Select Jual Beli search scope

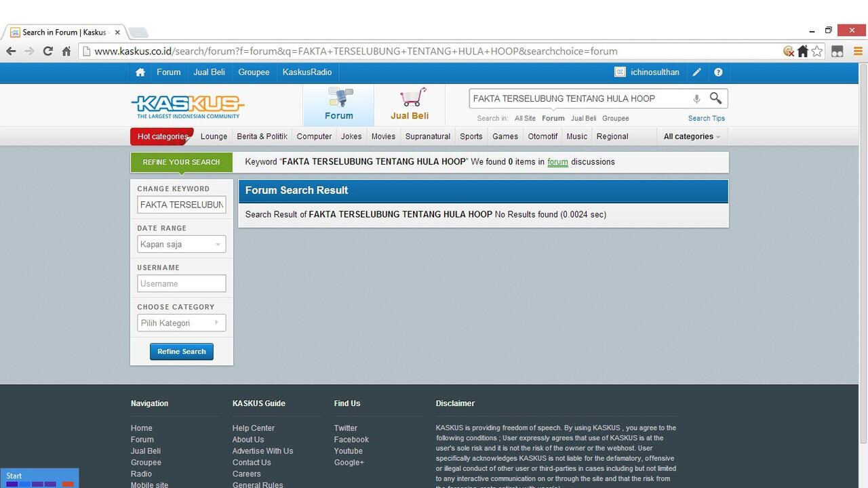[583, 118]
